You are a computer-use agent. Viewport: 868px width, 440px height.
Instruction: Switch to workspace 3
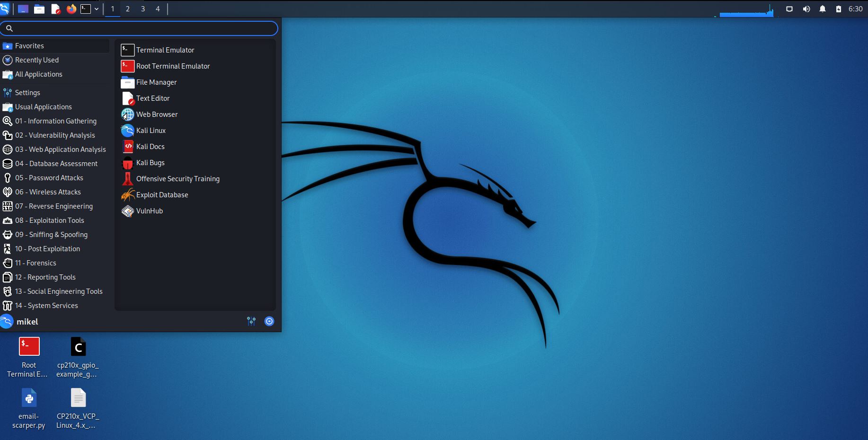[143, 9]
